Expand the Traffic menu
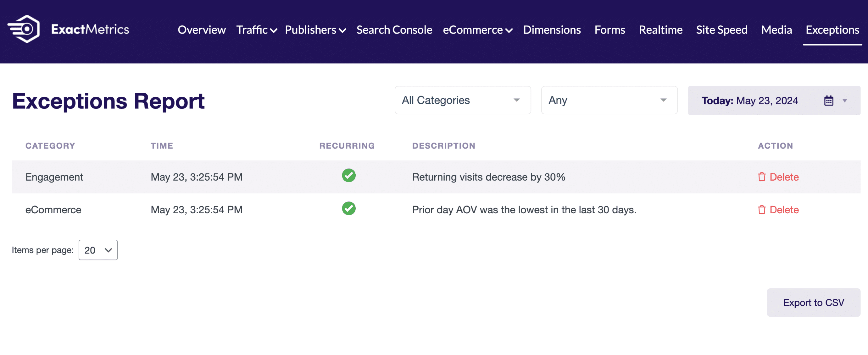The image size is (868, 355). coord(256,30)
